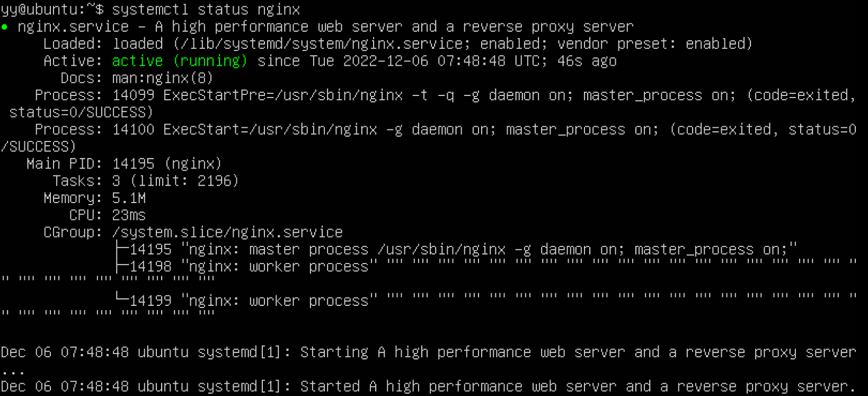Select the 'nginx.service' unit name in header
This screenshot has width=868, height=396.
pos(73,27)
